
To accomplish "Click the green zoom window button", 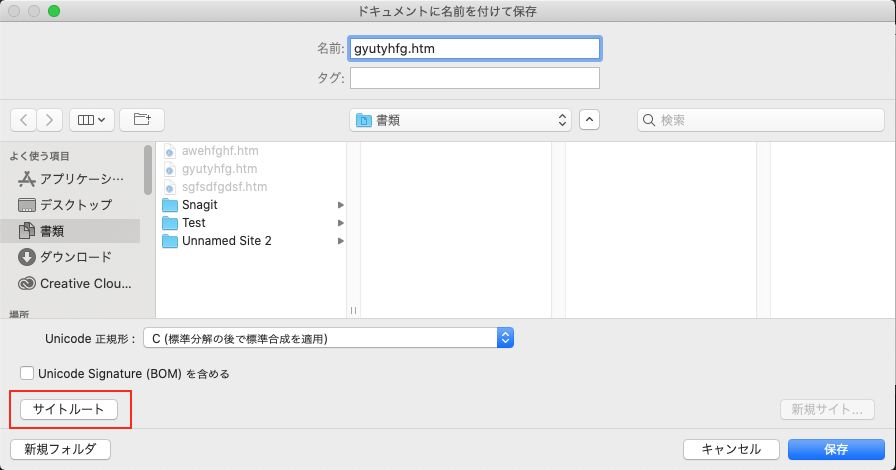I will [54, 11].
